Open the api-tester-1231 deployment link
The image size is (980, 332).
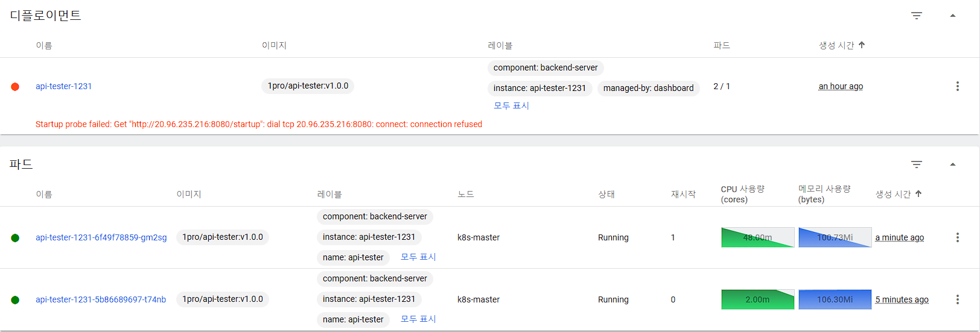(63, 86)
